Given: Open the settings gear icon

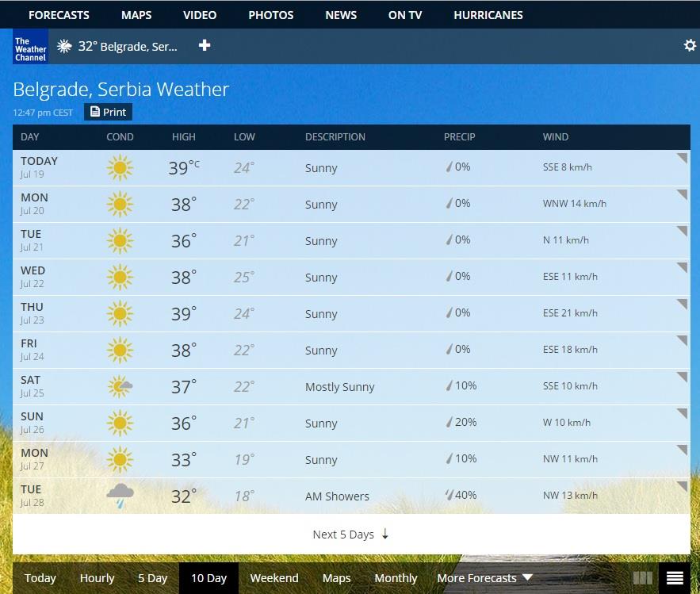Looking at the screenshot, I should tap(690, 46).
